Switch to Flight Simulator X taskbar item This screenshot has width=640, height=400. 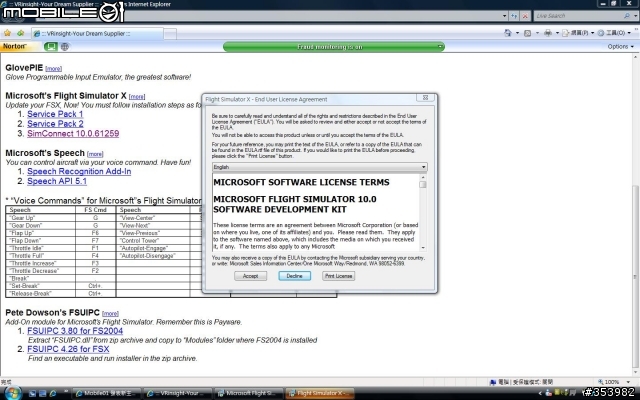tap(320, 393)
